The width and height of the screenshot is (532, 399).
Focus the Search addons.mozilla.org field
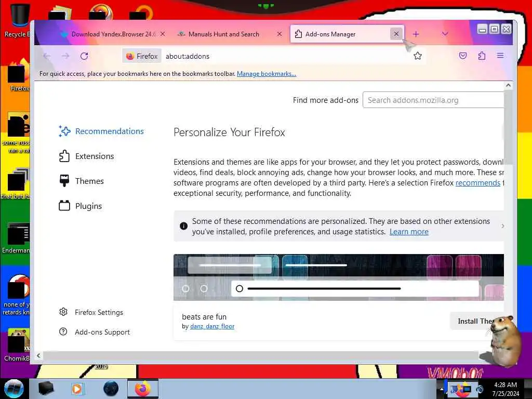[x=433, y=100]
